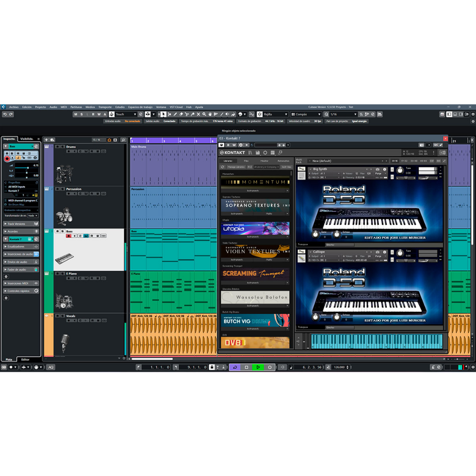Mute the Drums track
Screen dimensions: 476x476
pos(57,147)
